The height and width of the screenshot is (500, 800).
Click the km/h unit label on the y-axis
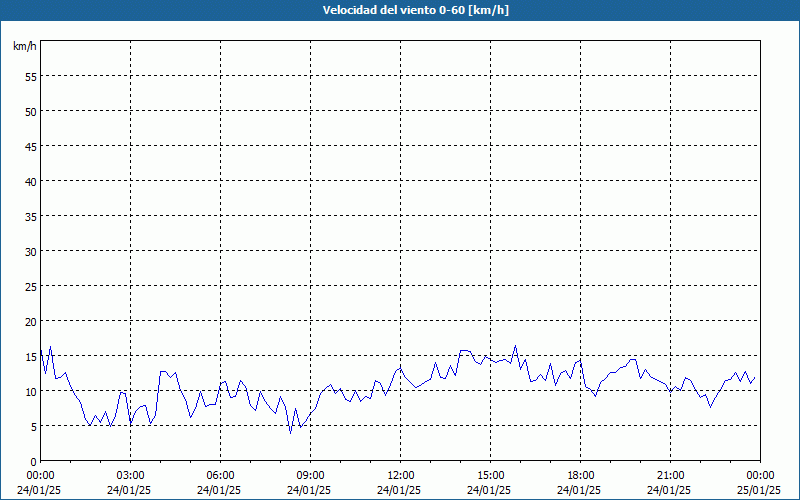pyautogui.click(x=24, y=47)
